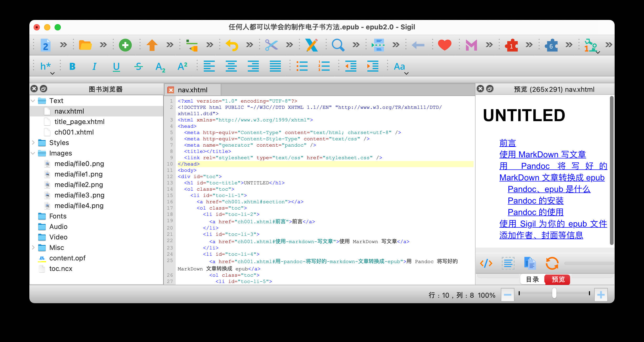This screenshot has height=342, width=644.
Task: Justify text alignment
Action: click(x=275, y=66)
